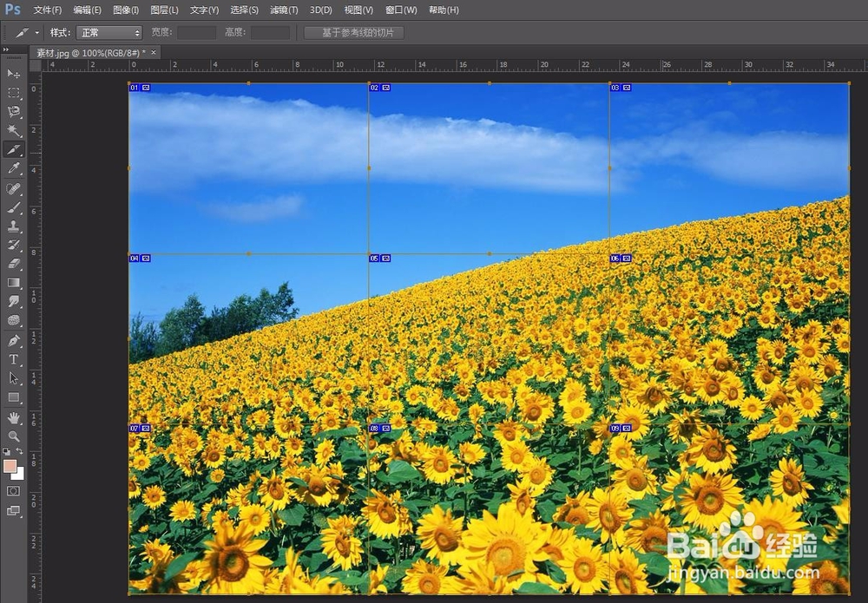Open the background color picker
Viewport: 868px width, 603px height.
[x=20, y=475]
